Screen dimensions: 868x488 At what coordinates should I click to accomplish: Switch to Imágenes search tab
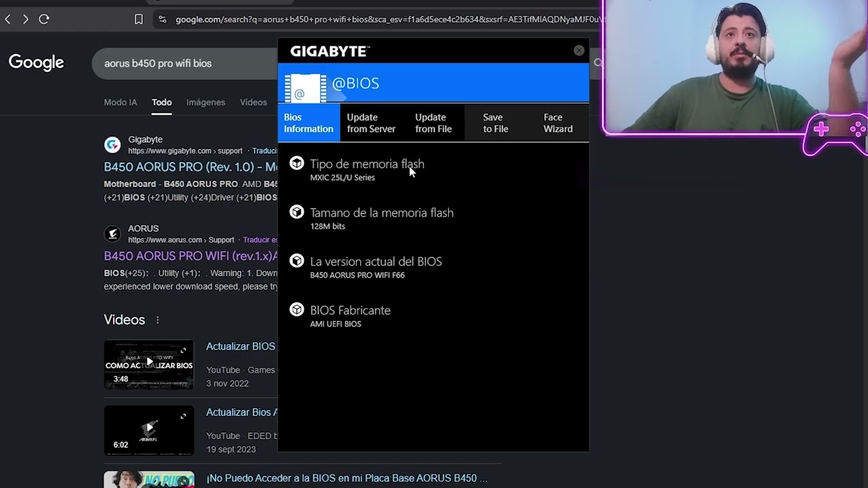pyautogui.click(x=205, y=102)
